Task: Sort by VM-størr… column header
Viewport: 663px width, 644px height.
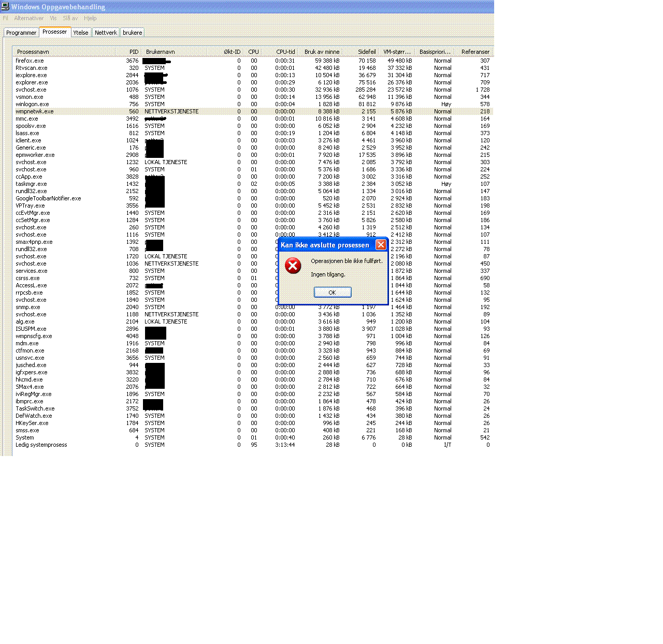Action: tap(396, 52)
